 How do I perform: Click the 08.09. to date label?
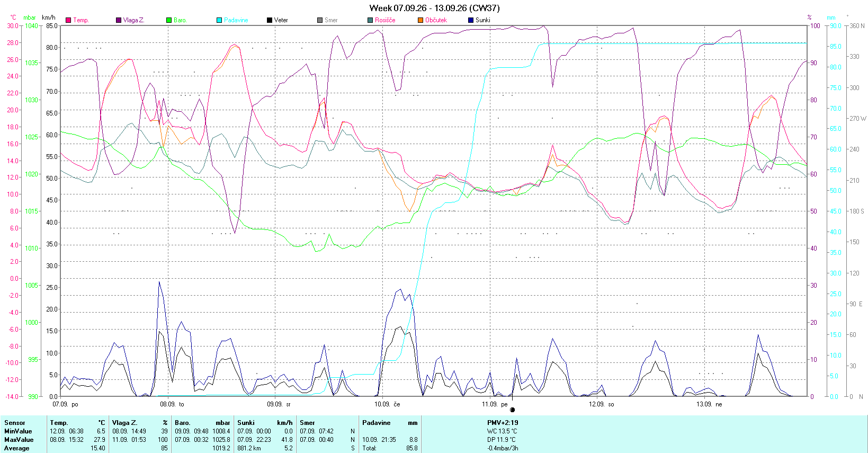(172, 404)
